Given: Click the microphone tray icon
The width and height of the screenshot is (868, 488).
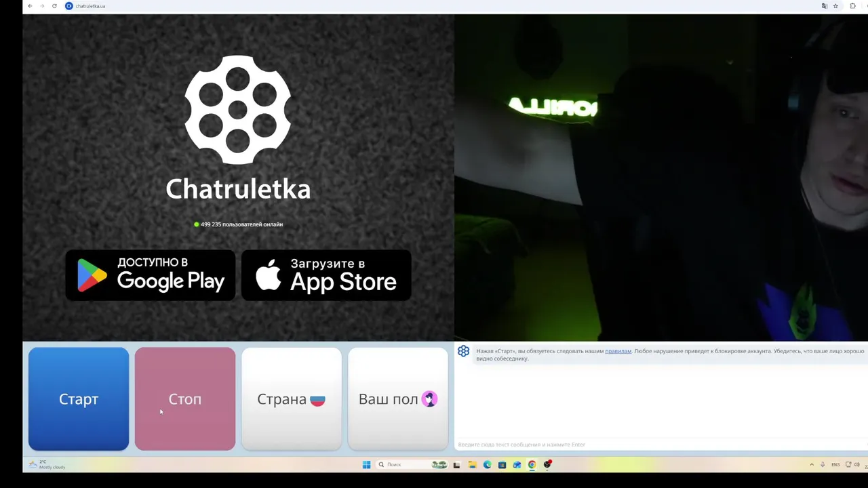Looking at the screenshot, I should click(823, 464).
